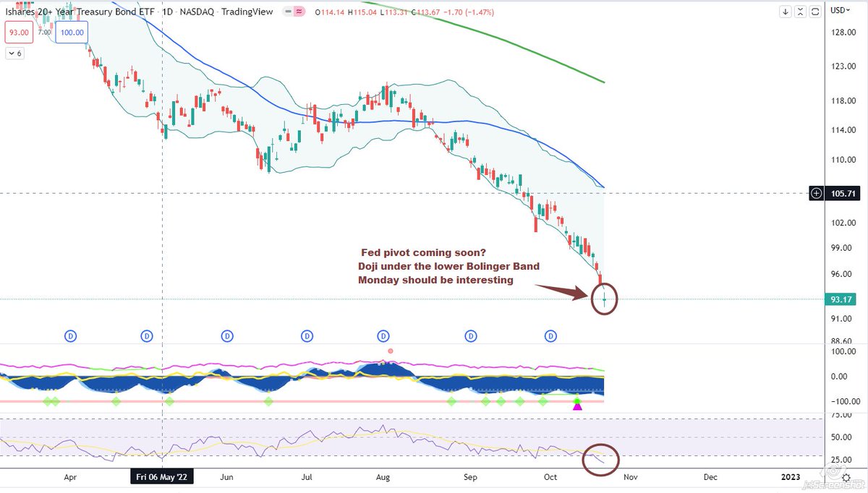The height and width of the screenshot is (493, 868).
Task: Click the magenta triangle signal in the oscillator pane
Action: (x=577, y=406)
